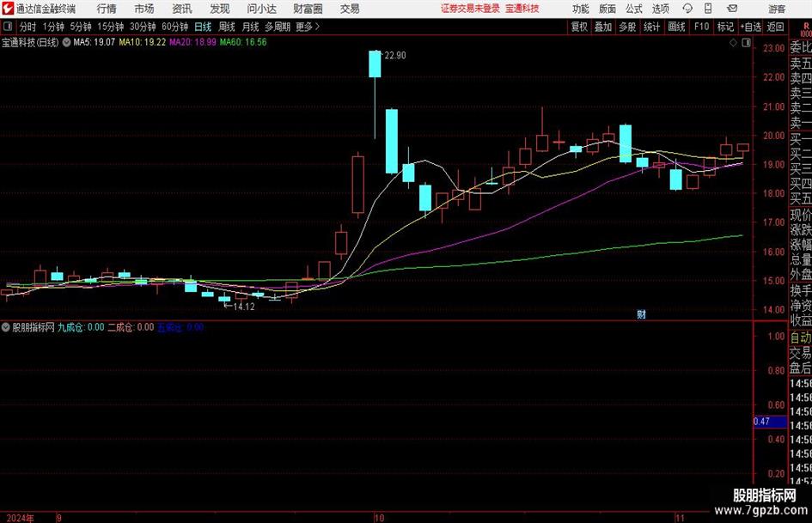
Task: Open the 资讯 menu
Action: point(182,9)
